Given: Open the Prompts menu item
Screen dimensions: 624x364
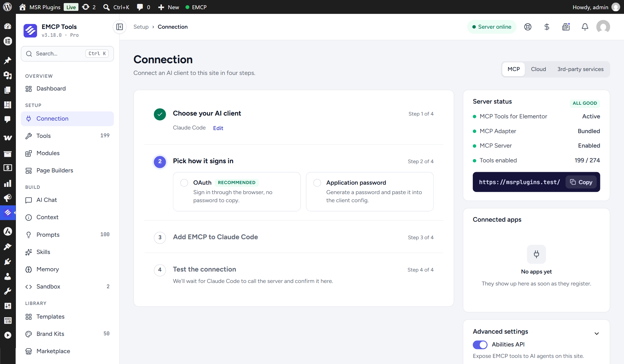Looking at the screenshot, I should click(x=67, y=234).
